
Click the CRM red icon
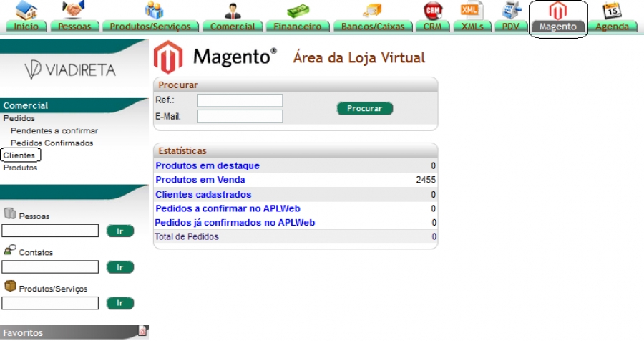(432, 11)
